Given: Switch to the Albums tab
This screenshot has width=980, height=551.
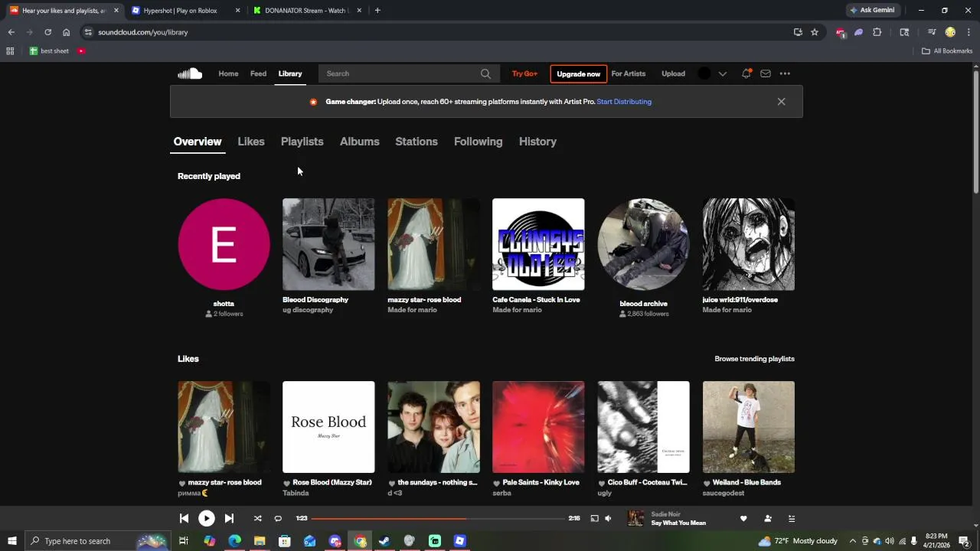Looking at the screenshot, I should pyautogui.click(x=359, y=142).
